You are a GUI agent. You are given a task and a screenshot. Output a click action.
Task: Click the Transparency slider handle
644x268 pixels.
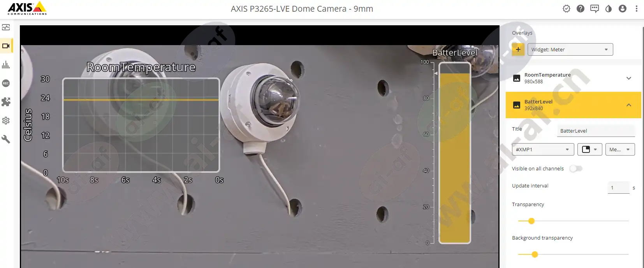(x=531, y=221)
